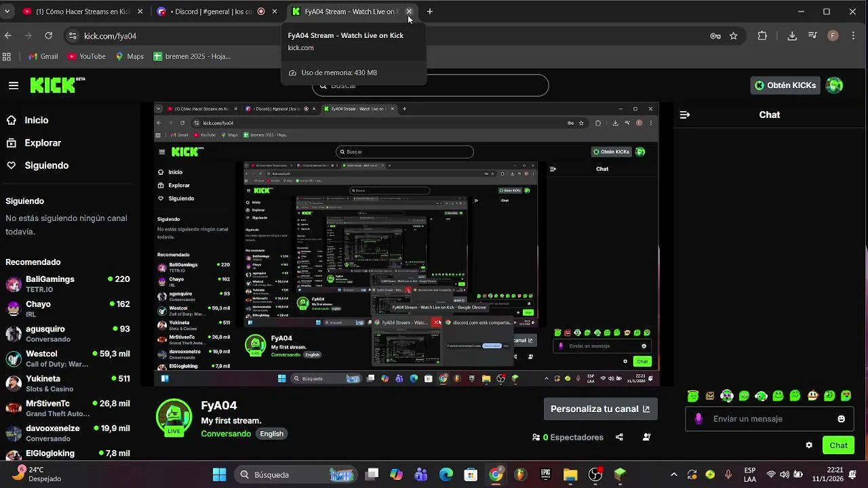Image resolution: width=868 pixels, height=488 pixels.
Task: Open the Kick hamburger sidebar menu
Action: click(x=14, y=85)
